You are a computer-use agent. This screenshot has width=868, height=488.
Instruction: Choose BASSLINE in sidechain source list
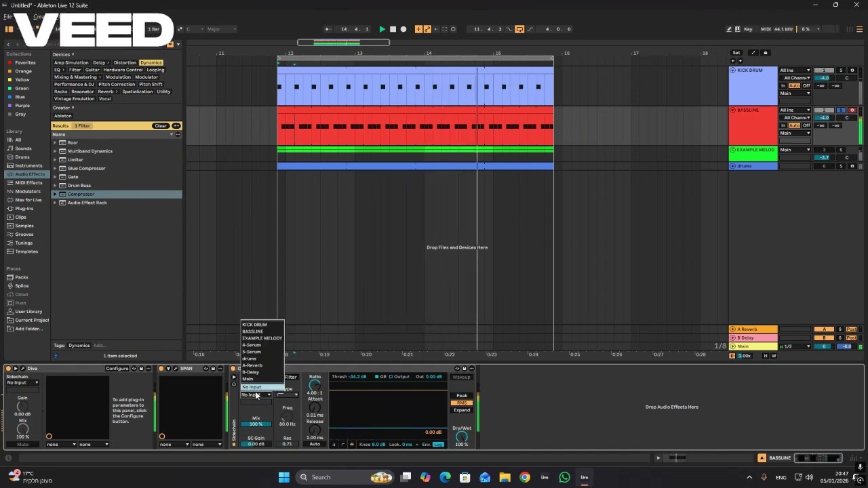(x=262, y=331)
